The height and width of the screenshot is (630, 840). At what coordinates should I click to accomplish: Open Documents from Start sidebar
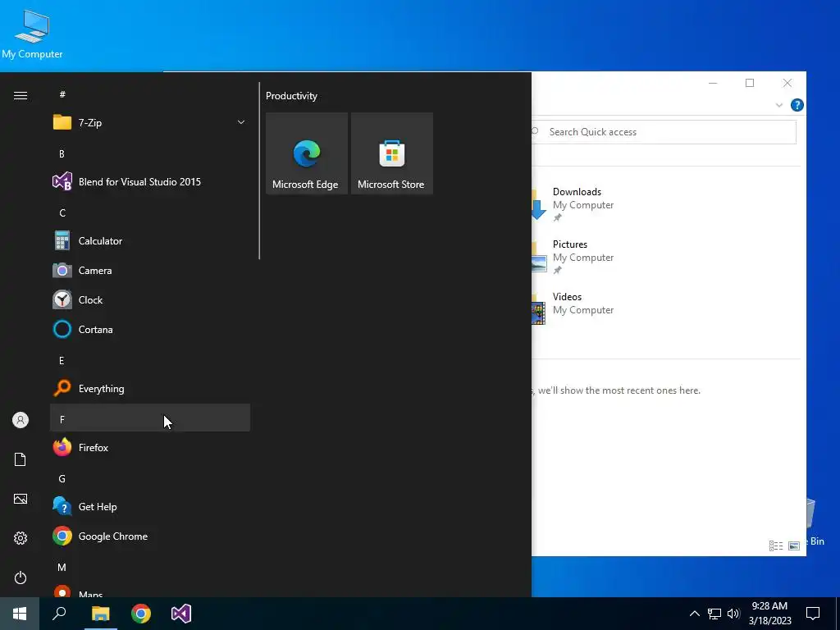coord(21,459)
